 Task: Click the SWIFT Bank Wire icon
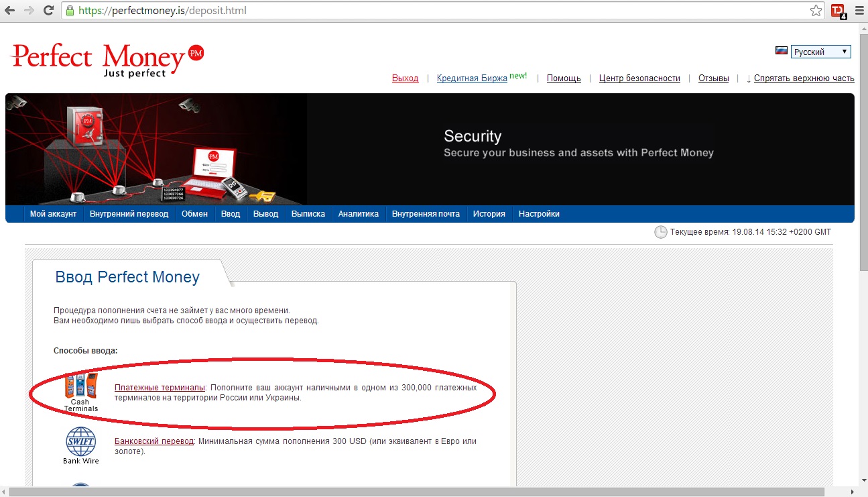(81, 445)
